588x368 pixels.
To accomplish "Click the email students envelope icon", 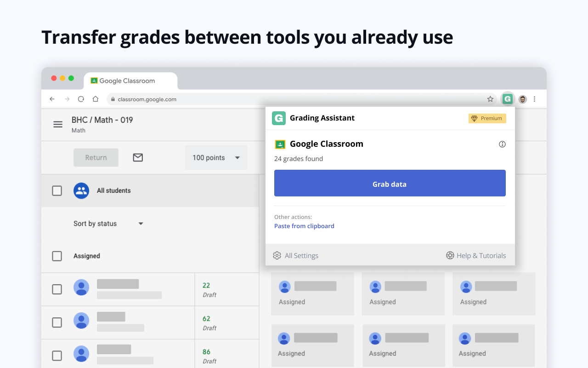I will click(x=138, y=157).
